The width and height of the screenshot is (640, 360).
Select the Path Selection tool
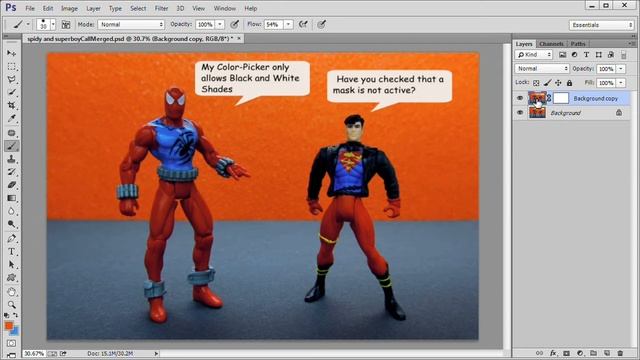click(11, 264)
